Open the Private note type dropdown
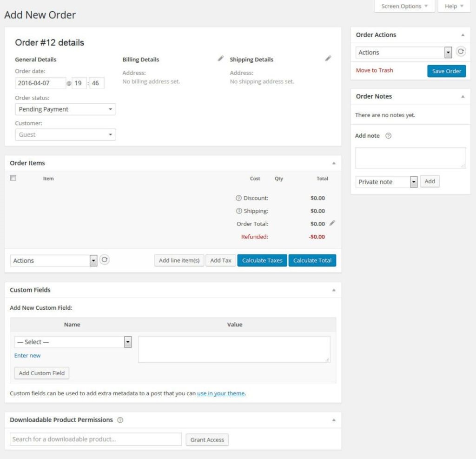Image resolution: width=476 pixels, height=459 pixels. tap(387, 182)
